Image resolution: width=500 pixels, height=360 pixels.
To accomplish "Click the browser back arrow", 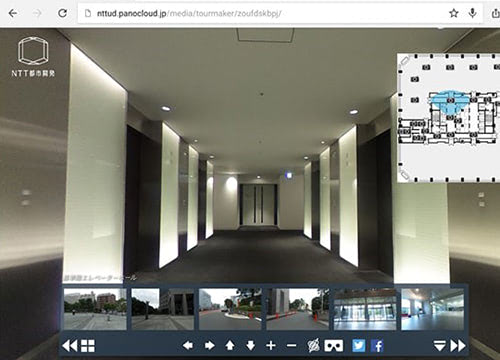I will click(x=13, y=13).
